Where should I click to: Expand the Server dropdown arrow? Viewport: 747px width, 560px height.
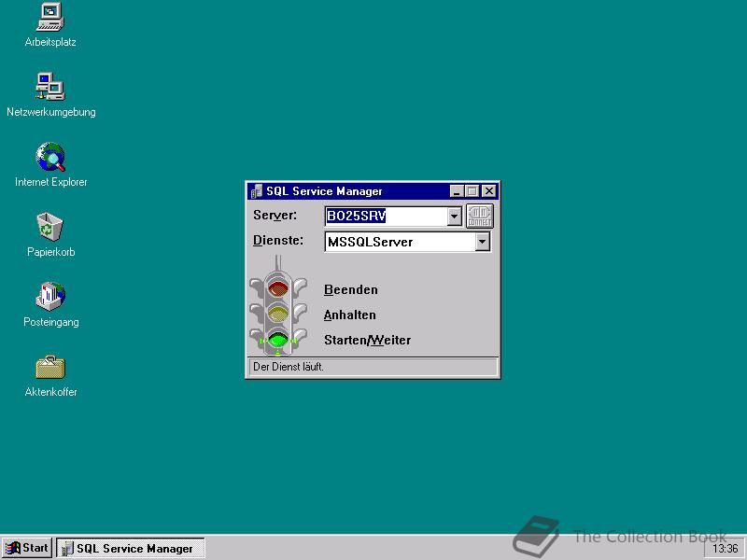(x=455, y=217)
